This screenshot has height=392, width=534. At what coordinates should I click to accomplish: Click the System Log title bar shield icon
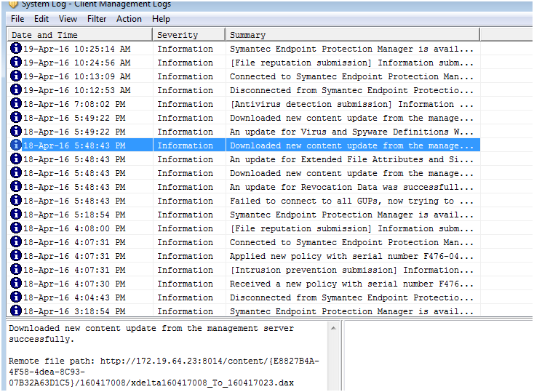click(x=13, y=4)
